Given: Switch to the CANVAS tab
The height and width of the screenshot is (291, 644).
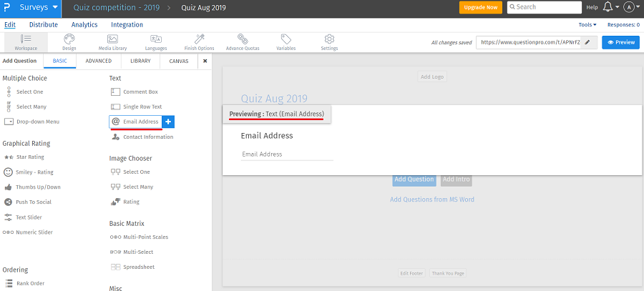Looking at the screenshot, I should point(179,61).
